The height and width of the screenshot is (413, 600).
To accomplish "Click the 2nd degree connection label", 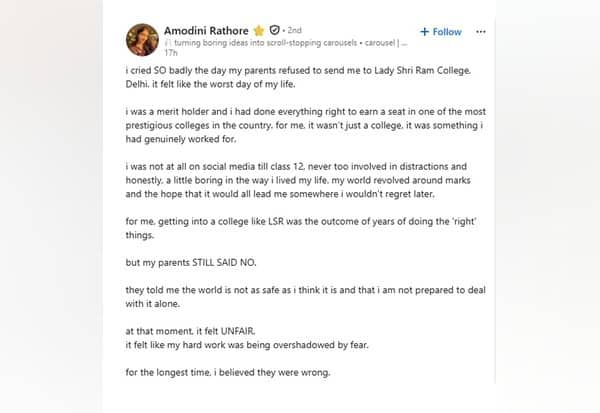I will [x=294, y=30].
